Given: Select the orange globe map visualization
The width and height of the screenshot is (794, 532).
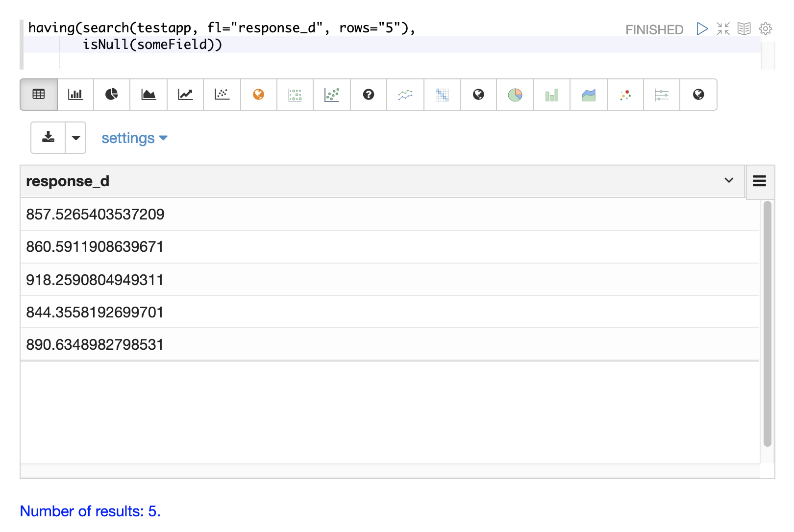Looking at the screenshot, I should coord(259,95).
